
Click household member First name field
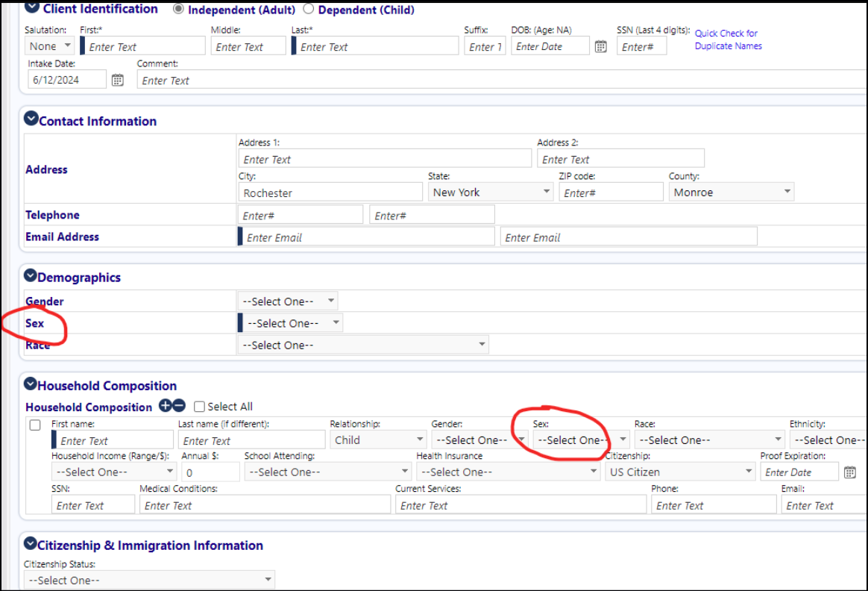[x=113, y=440]
